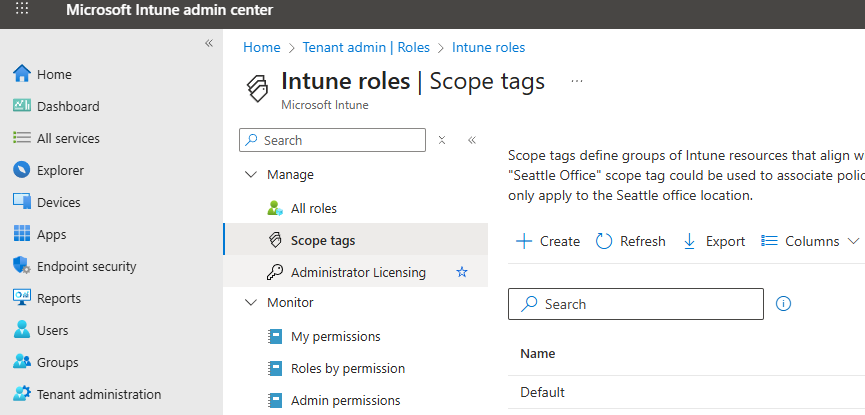Go to Tenant admin | Roles breadcrumb

[366, 47]
